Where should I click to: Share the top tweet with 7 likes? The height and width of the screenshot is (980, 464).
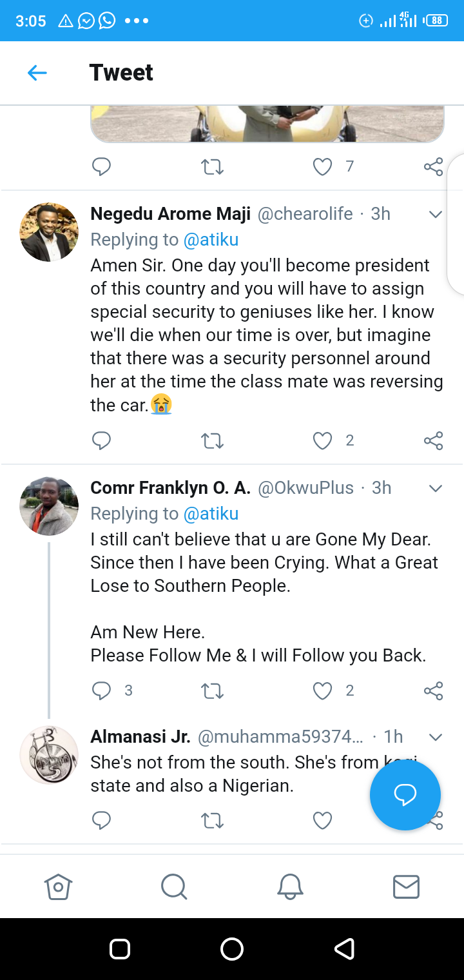point(434,167)
